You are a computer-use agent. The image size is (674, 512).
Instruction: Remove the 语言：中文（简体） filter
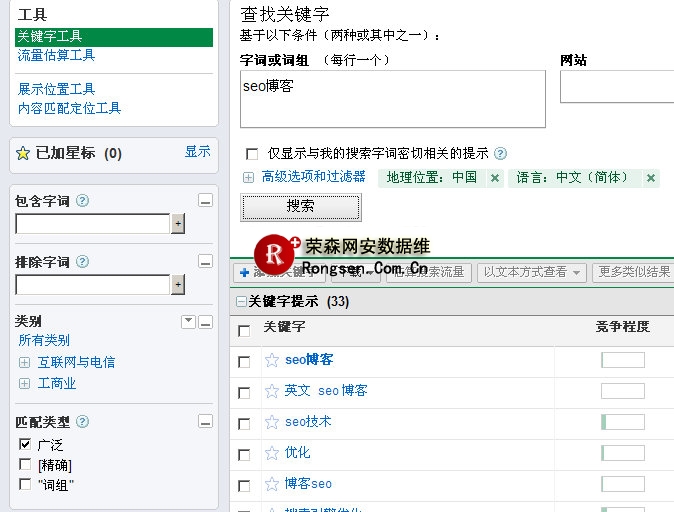pyautogui.click(x=651, y=178)
